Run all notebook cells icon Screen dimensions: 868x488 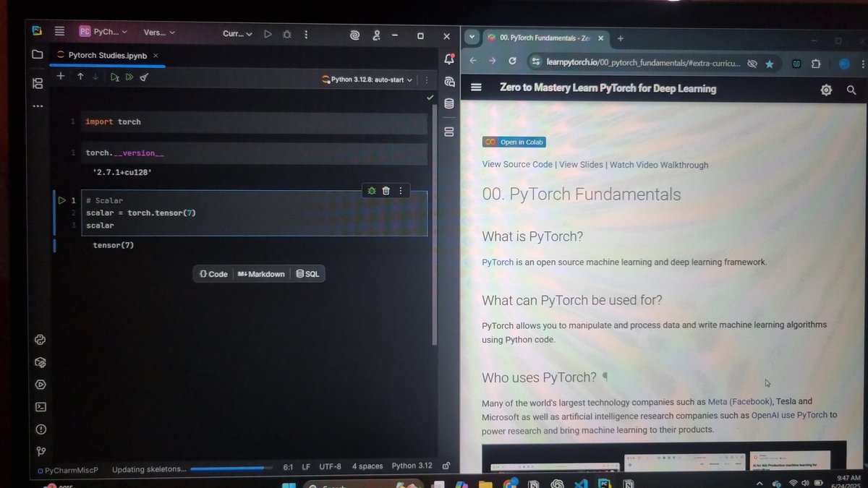129,77
